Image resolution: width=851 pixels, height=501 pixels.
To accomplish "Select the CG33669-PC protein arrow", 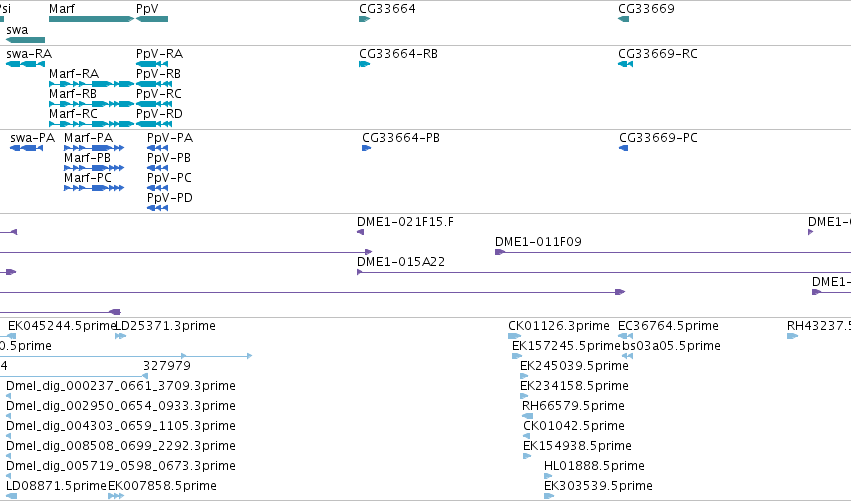I will click(624, 148).
